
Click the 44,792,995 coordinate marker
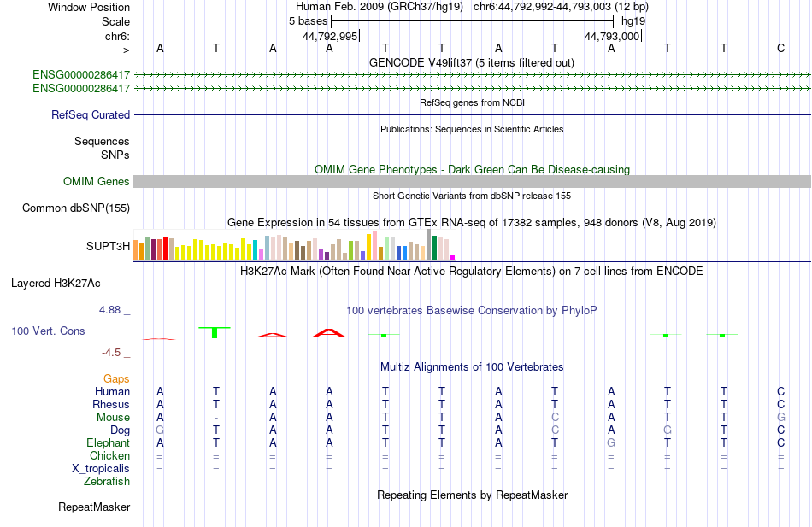point(330,36)
